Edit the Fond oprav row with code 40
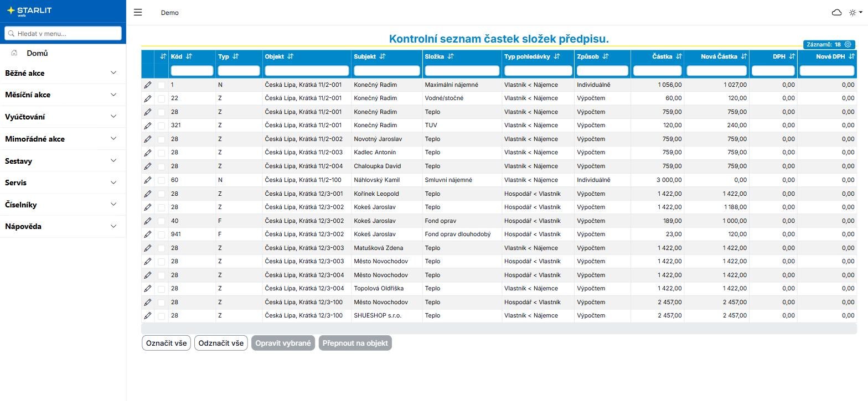Screen dimensions: 868x401 (x=147, y=221)
